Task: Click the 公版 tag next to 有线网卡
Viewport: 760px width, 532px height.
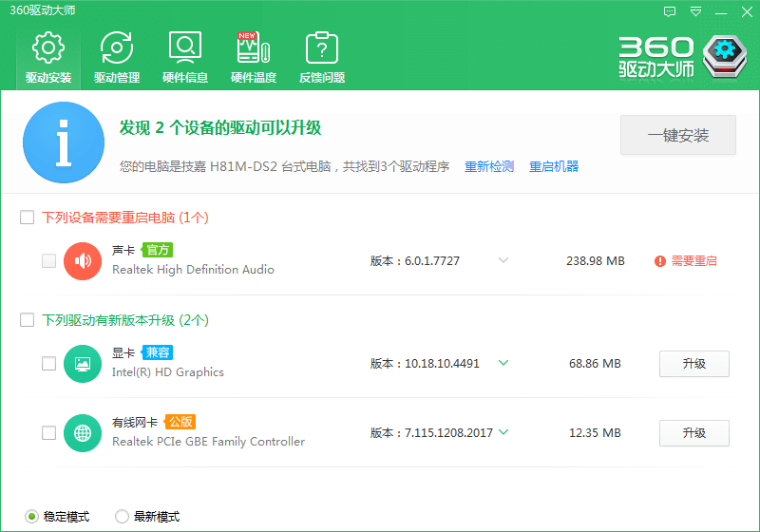Action: 180,422
